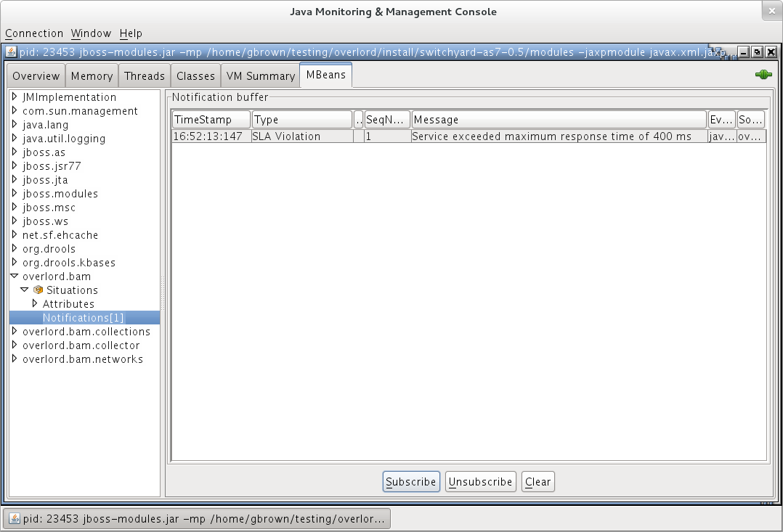
Task: Click the Situations MBean icon
Action: 38,290
